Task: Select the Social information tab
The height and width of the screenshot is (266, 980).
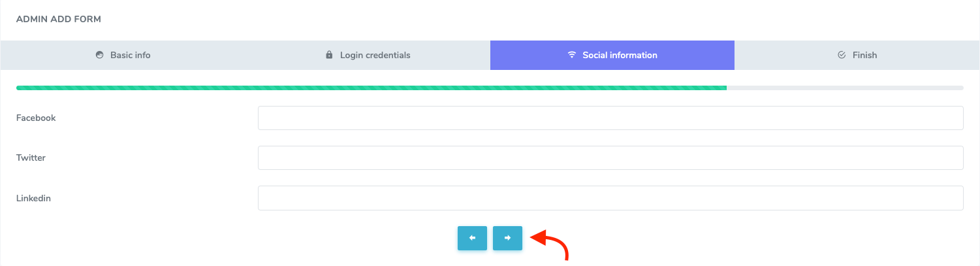Action: 612,55
